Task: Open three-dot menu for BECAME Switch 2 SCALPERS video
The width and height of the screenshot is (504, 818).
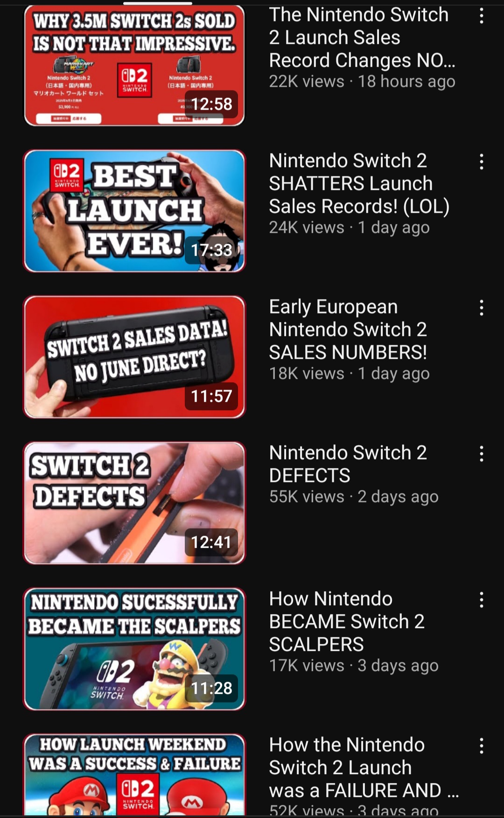Action: point(481,600)
